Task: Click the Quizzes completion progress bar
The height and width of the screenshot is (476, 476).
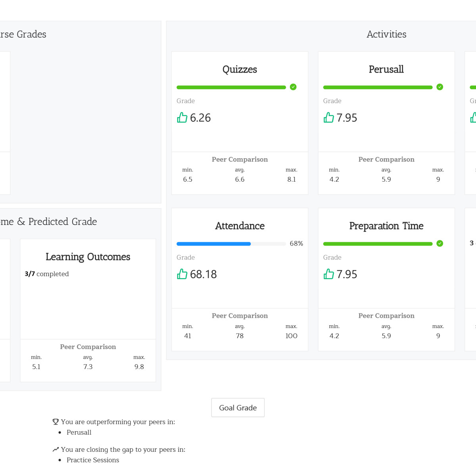Action: [x=231, y=87]
